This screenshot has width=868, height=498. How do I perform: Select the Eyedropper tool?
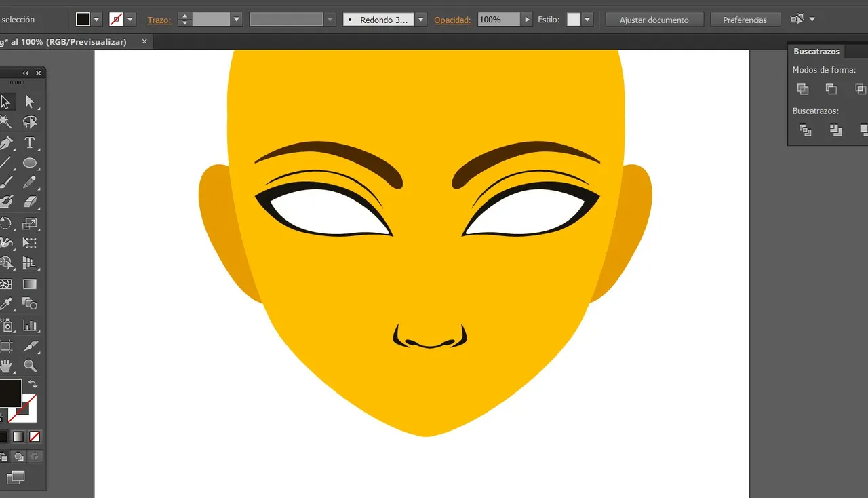tap(5, 304)
